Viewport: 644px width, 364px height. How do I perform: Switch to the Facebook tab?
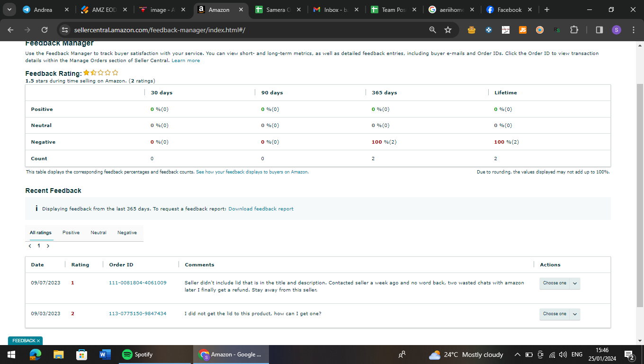tap(510, 9)
